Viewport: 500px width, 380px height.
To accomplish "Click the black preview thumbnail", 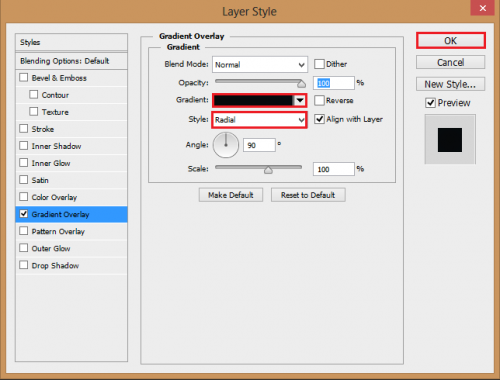I will pos(450,140).
